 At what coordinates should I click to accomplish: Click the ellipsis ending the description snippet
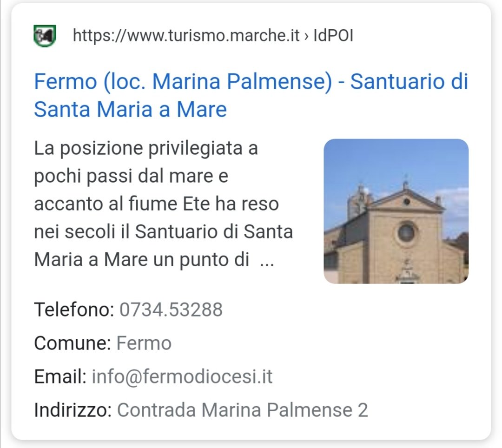(267, 261)
